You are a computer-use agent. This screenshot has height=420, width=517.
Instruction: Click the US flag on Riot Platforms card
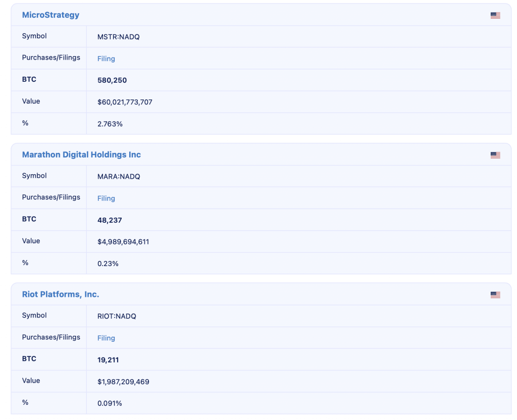[495, 295]
